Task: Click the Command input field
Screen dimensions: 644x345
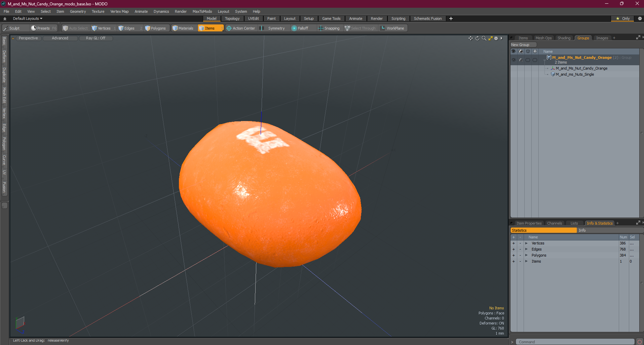Action: pyautogui.click(x=575, y=342)
